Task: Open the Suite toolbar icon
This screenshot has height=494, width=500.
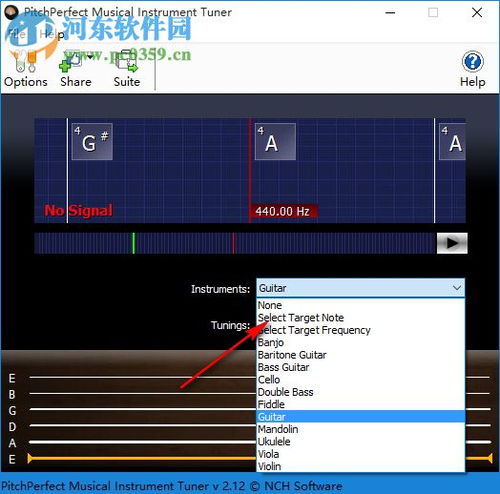Action: [127, 69]
